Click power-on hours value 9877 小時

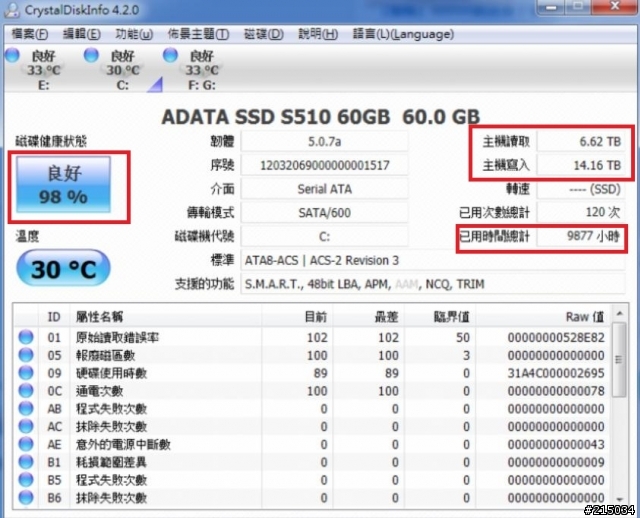point(580,236)
